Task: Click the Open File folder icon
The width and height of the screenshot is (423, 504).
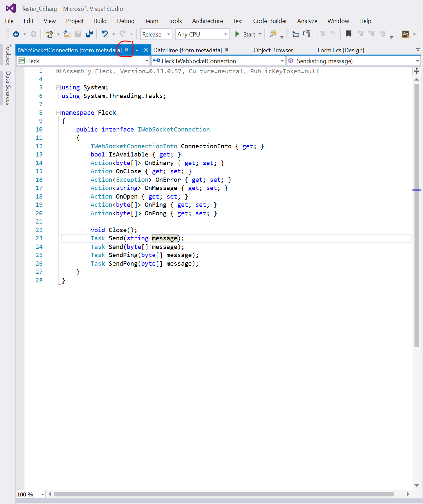Action: pos(67,34)
